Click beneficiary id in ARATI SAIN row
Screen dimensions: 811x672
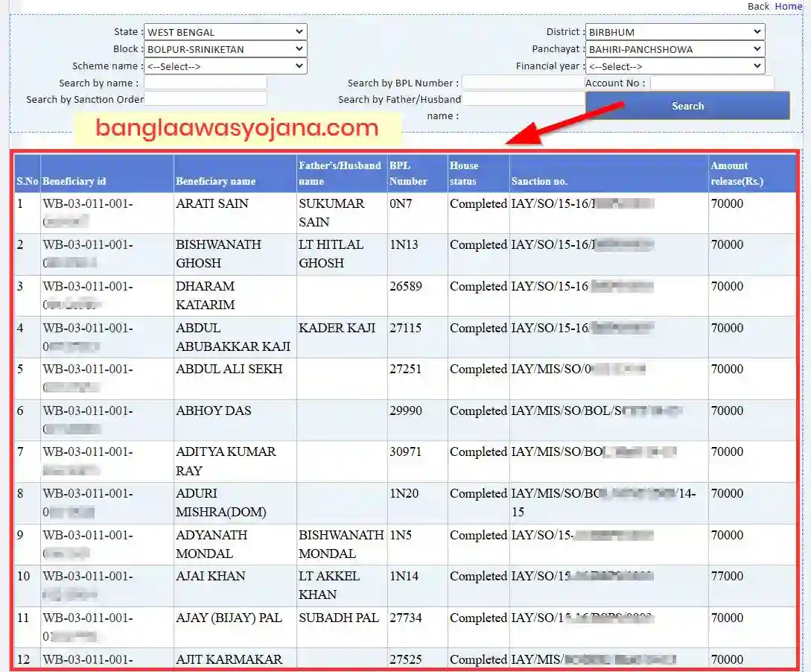[87, 212]
